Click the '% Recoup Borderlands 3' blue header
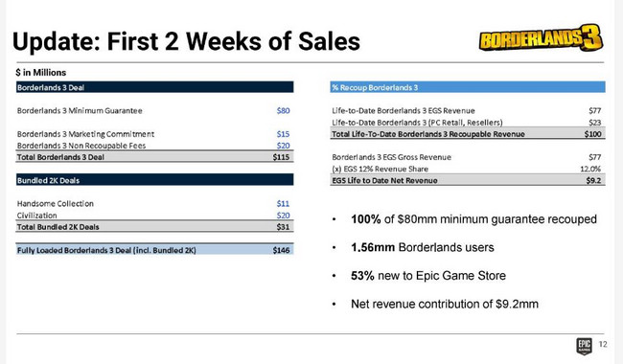Viewport: 623px width, 364px height. coord(468,87)
